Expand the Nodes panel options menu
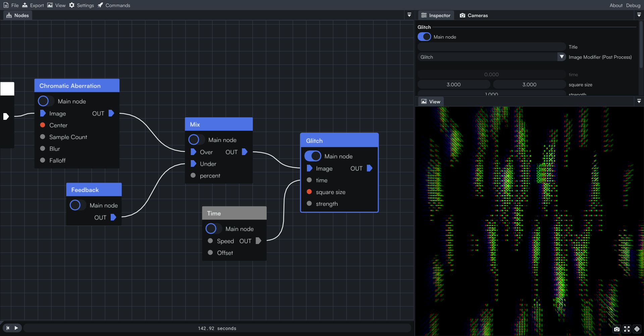644x336 pixels. [409, 15]
